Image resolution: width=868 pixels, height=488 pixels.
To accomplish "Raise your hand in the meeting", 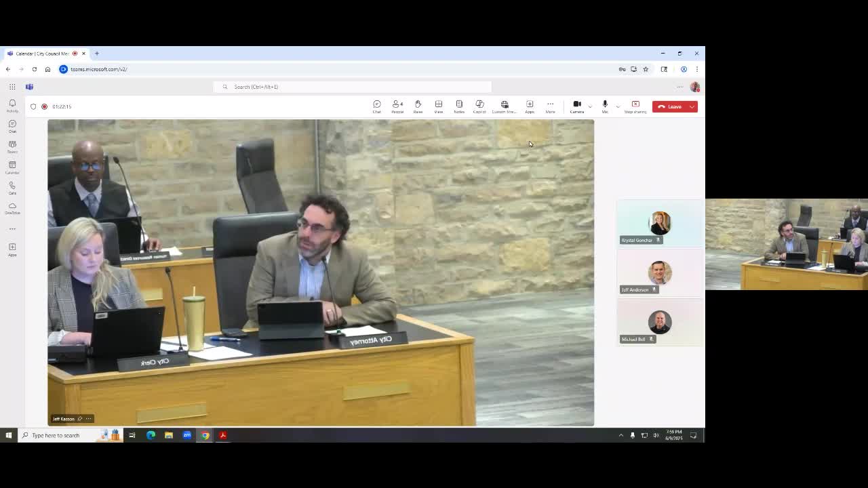I will point(418,106).
